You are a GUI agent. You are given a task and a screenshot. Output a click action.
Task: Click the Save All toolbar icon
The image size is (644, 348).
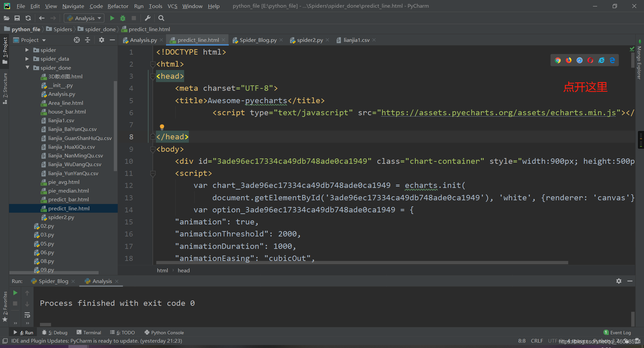click(x=17, y=18)
